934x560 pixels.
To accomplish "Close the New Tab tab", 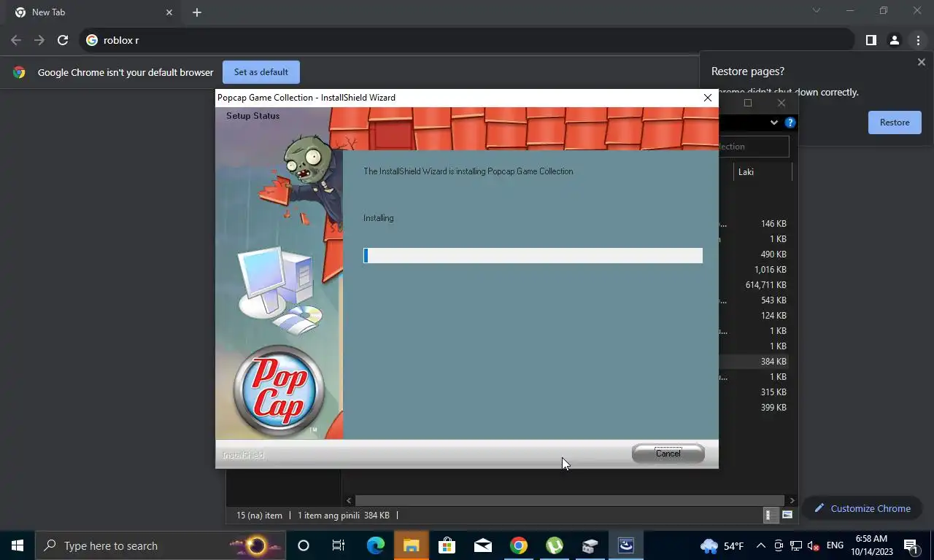I will pyautogui.click(x=169, y=12).
